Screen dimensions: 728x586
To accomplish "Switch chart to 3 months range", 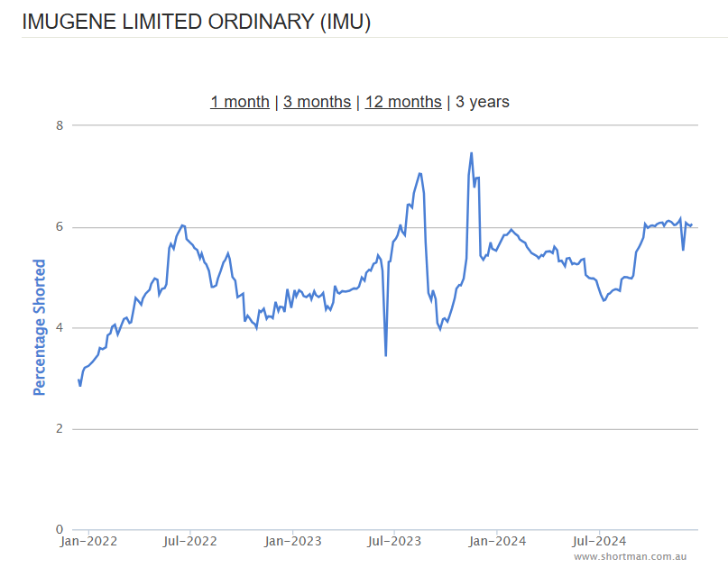I will pyautogui.click(x=318, y=102).
